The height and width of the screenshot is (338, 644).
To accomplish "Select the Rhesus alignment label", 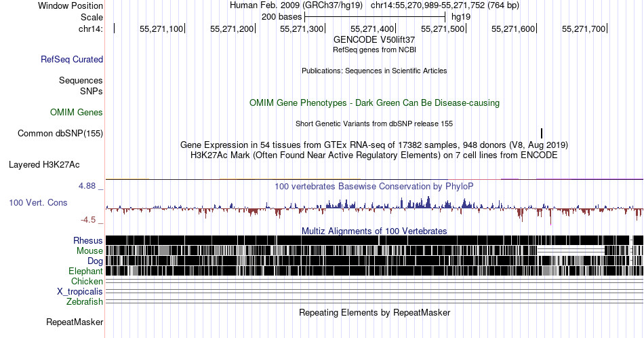I will coord(88,240).
